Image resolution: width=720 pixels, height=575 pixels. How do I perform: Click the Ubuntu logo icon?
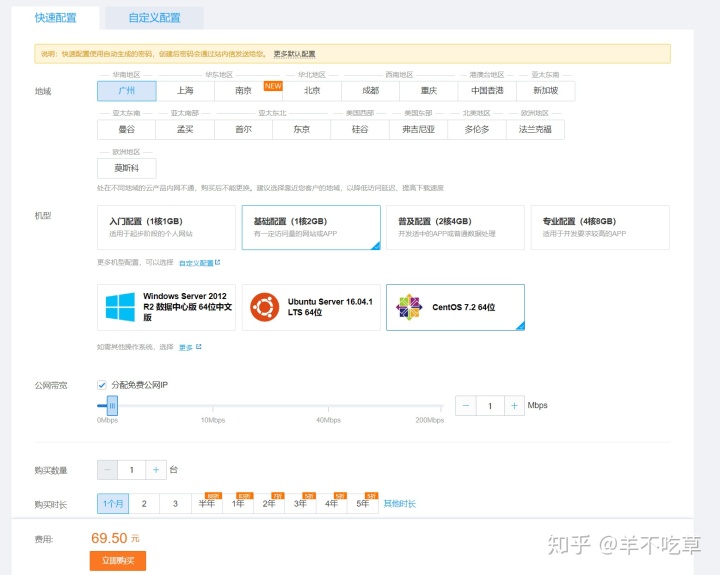[x=264, y=307]
